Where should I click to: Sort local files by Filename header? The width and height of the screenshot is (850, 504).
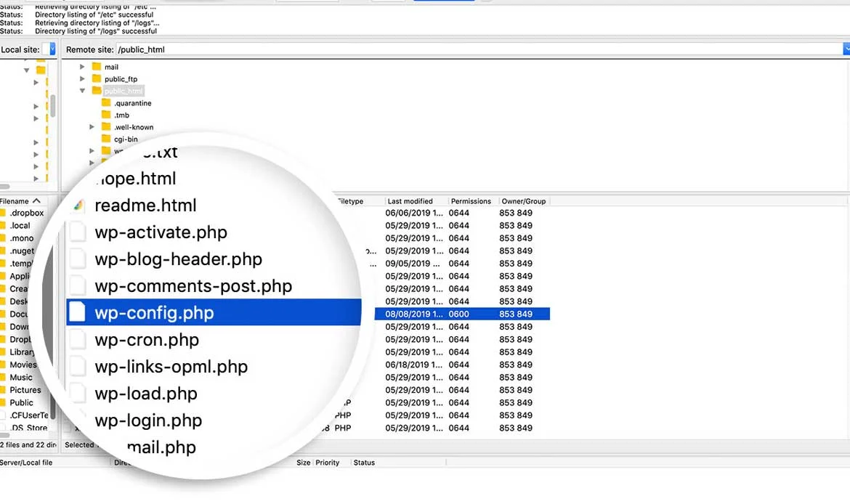[x=19, y=201]
